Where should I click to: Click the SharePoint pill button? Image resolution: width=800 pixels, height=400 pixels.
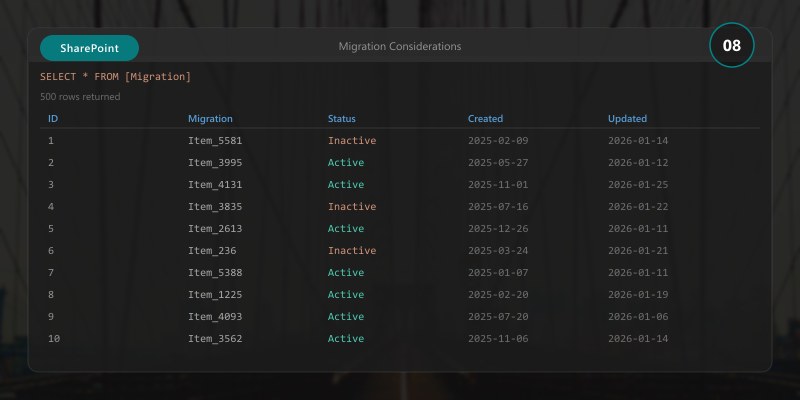(x=89, y=48)
